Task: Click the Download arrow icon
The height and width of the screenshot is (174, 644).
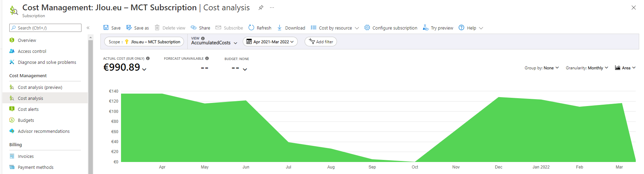Action: (x=280, y=27)
